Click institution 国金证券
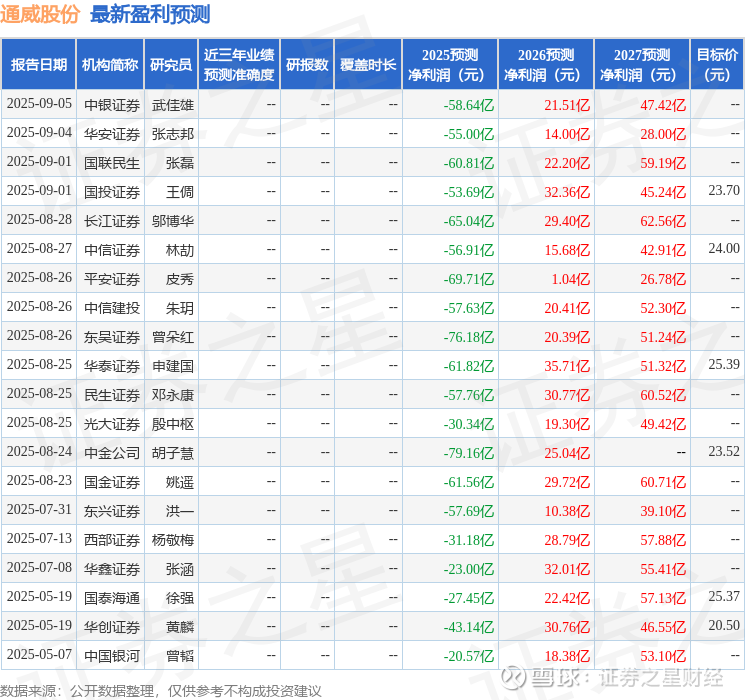Image resolution: width=745 pixels, height=700 pixels. 112,482
